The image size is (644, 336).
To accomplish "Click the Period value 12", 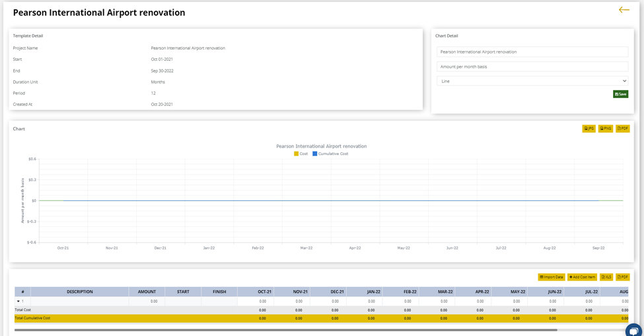I will (x=153, y=93).
